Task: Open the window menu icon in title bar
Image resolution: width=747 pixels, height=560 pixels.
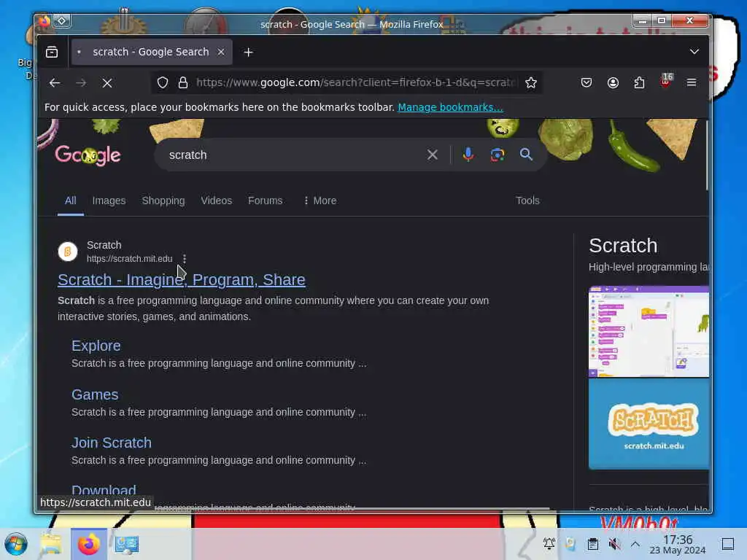Action: pyautogui.click(x=44, y=21)
